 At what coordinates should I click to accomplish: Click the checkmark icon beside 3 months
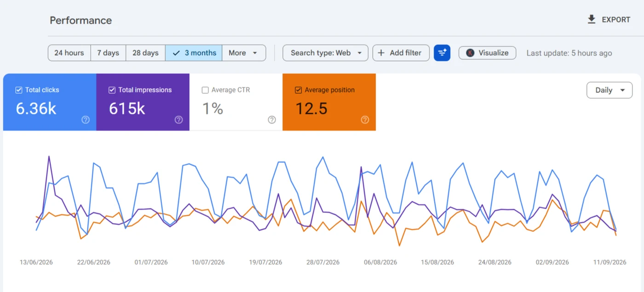tap(176, 53)
